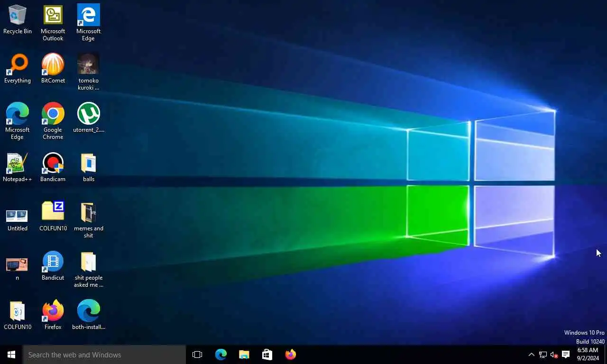
Task: Select the shit people asked me folder
Action: pos(88,269)
